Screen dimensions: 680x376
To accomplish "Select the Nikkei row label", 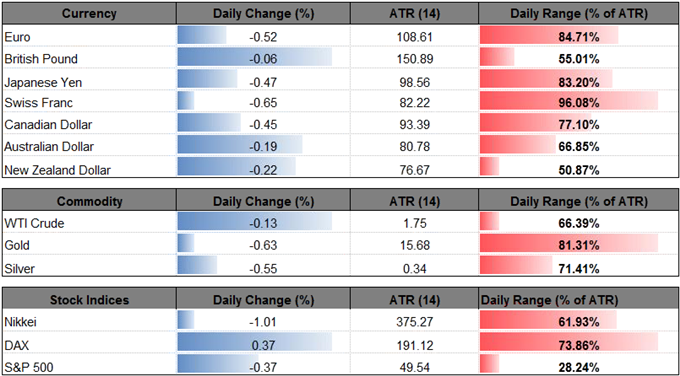I will click(17, 322).
